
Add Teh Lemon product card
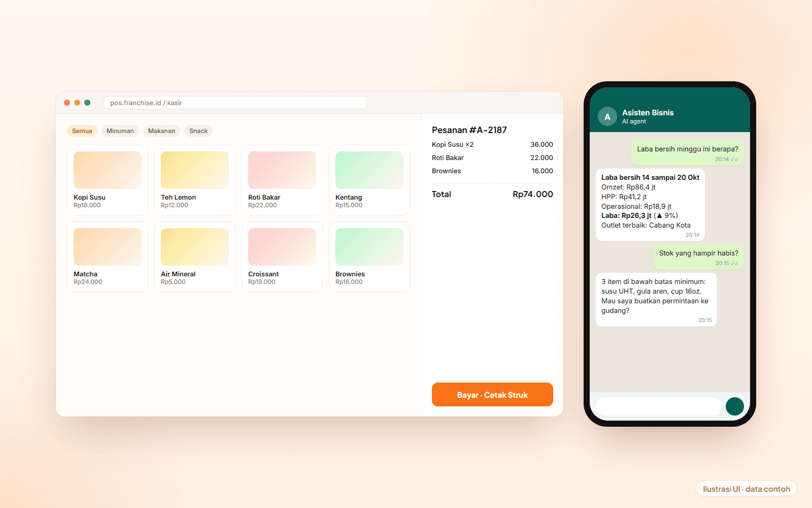195,180
